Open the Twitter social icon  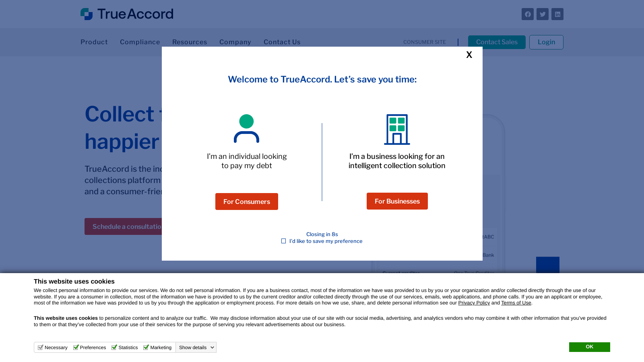point(543,14)
